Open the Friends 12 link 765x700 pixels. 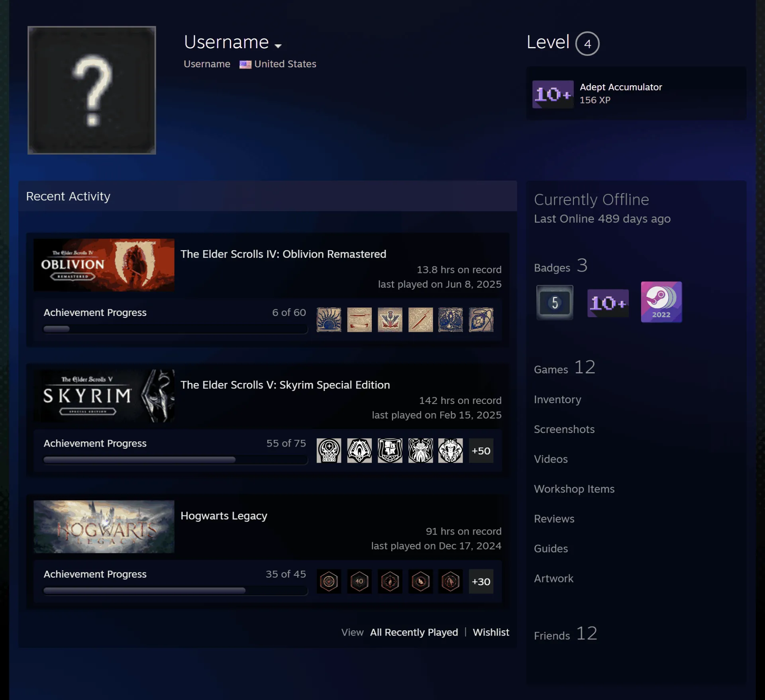(566, 634)
